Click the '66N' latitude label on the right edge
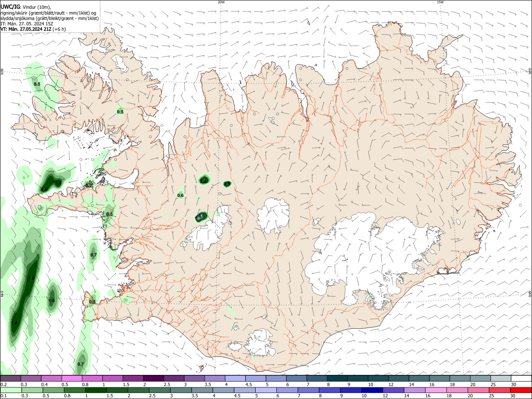The height and width of the screenshot is (399, 532). coord(530,71)
